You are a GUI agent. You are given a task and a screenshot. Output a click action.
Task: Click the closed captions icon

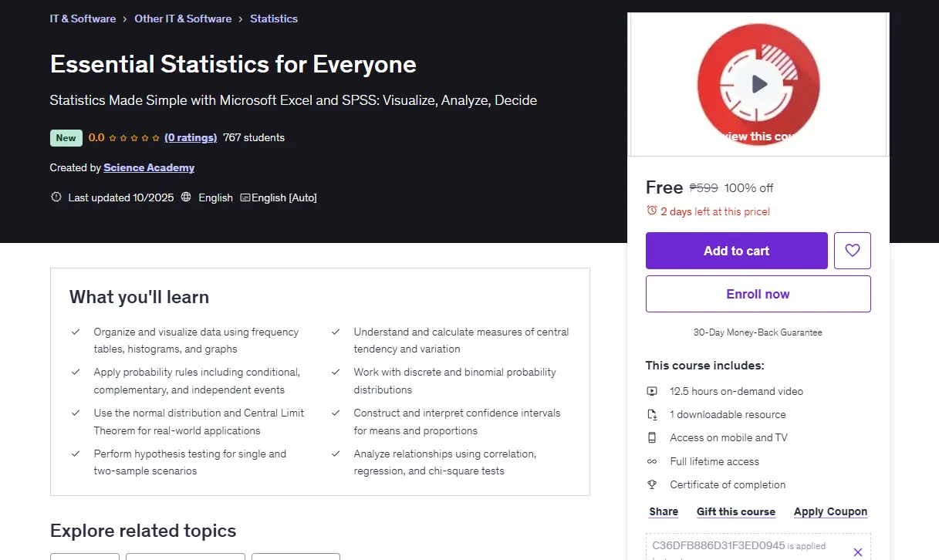(245, 197)
